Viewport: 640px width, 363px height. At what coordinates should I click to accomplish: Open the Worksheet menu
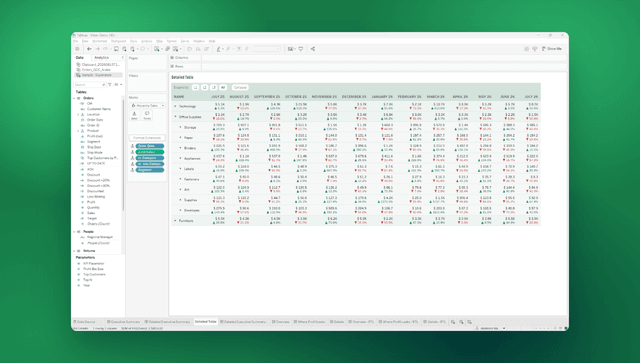(x=99, y=41)
